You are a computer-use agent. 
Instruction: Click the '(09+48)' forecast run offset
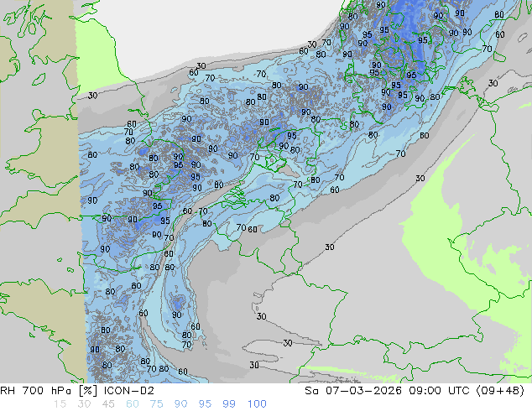click(500, 391)
